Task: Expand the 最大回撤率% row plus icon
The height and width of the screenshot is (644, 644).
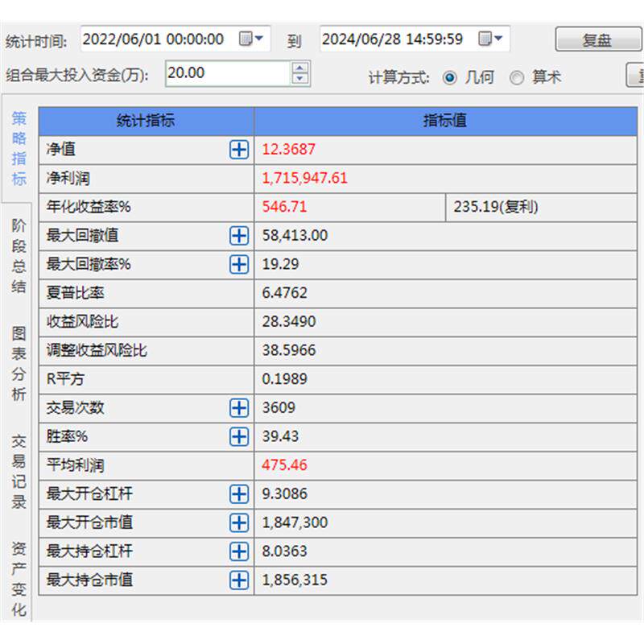Action: pyautogui.click(x=238, y=265)
